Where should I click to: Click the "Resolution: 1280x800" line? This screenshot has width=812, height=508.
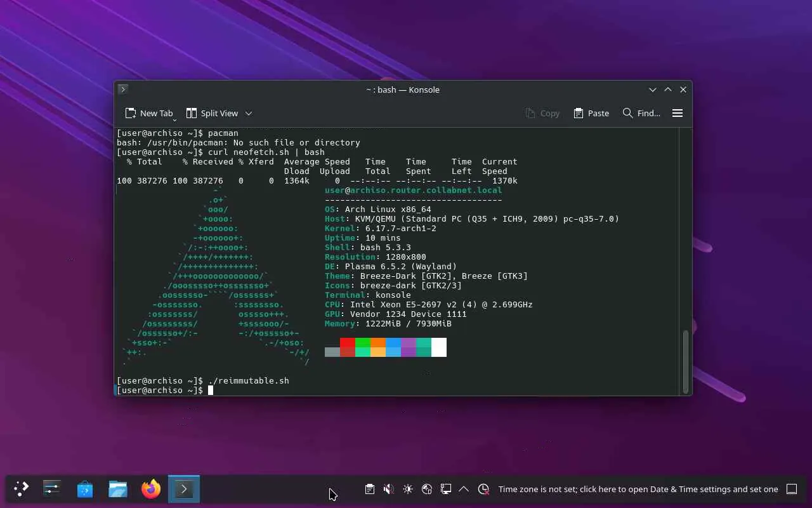point(376,257)
